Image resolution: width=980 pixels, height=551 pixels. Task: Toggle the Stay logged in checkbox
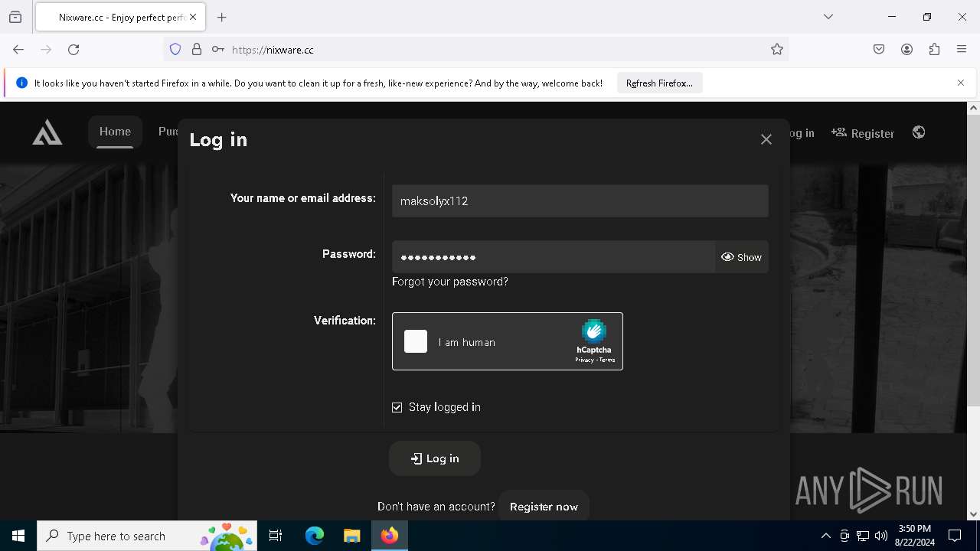[x=397, y=407]
